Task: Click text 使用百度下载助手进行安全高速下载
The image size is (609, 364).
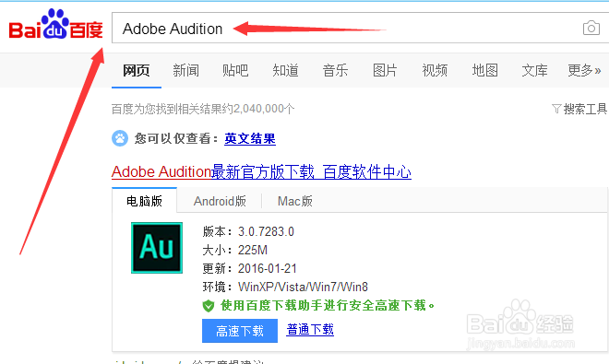Action: (x=327, y=306)
